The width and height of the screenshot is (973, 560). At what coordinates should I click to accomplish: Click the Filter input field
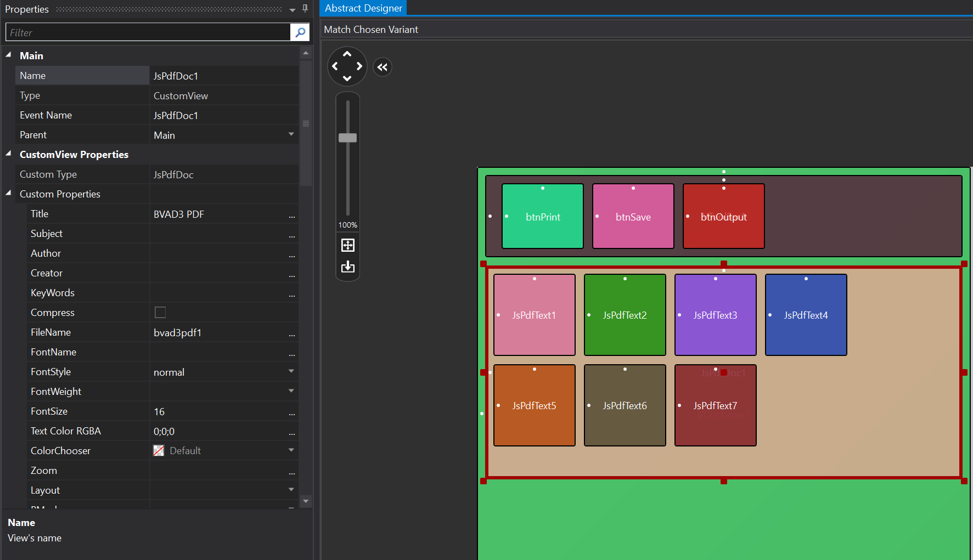pyautogui.click(x=148, y=32)
